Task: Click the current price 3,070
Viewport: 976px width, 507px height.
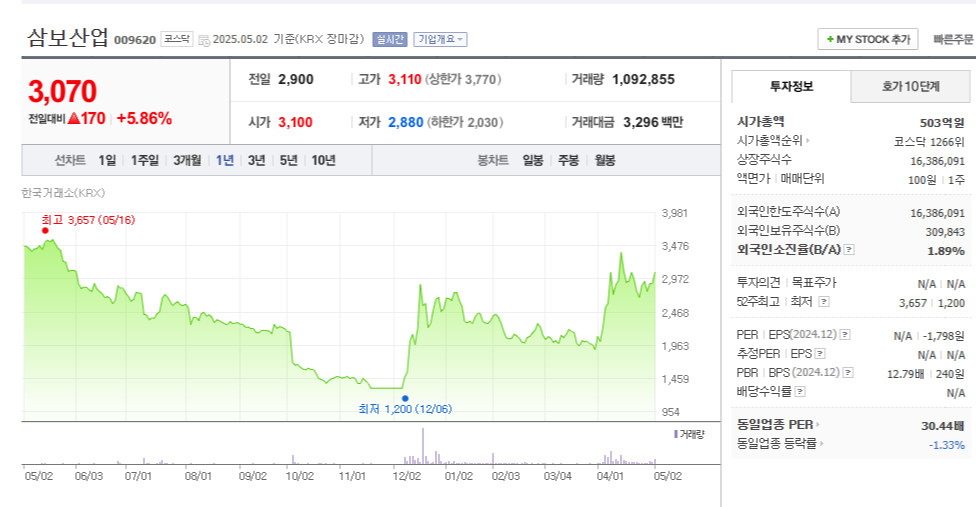Action: click(x=62, y=91)
